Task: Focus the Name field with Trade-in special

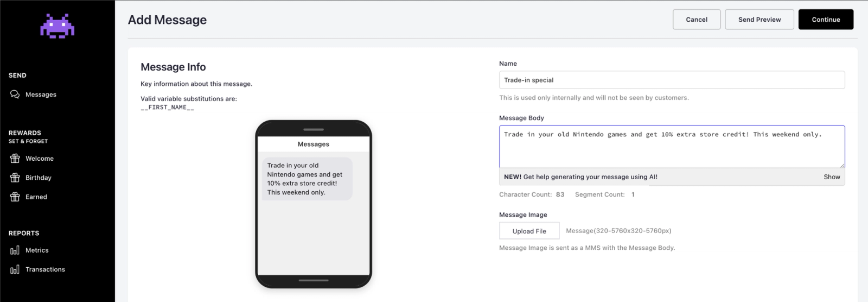Action: (672, 80)
